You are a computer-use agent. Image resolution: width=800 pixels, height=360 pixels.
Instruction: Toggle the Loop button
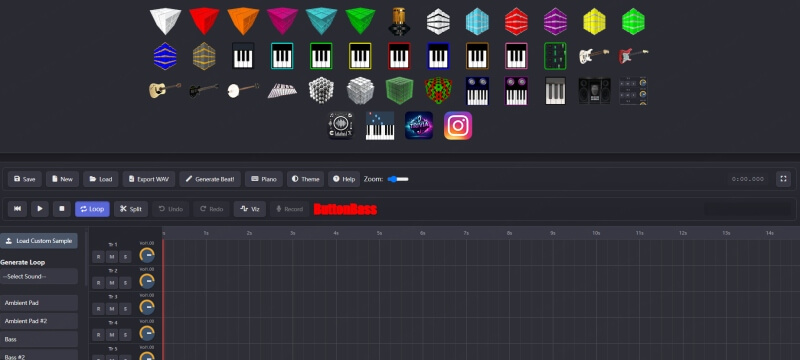pyautogui.click(x=92, y=209)
